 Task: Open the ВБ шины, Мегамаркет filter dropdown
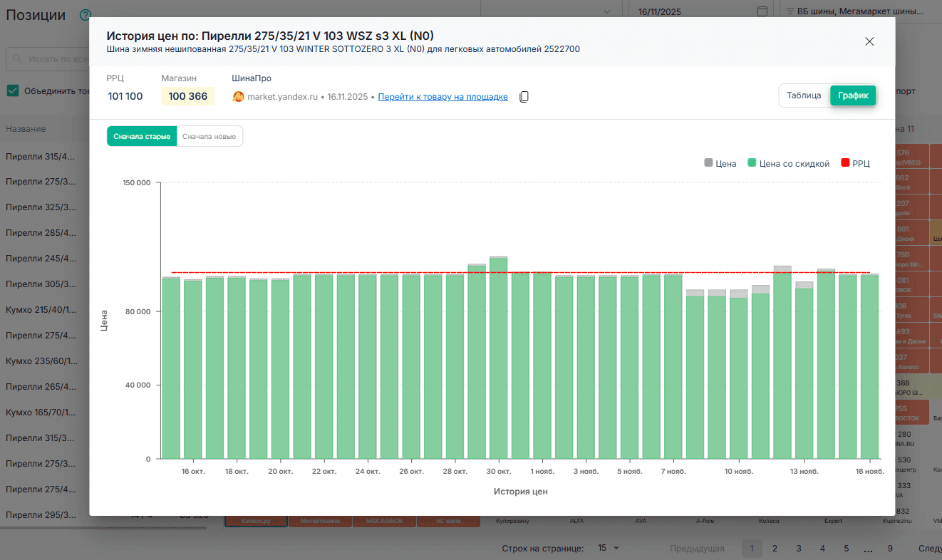point(862,11)
